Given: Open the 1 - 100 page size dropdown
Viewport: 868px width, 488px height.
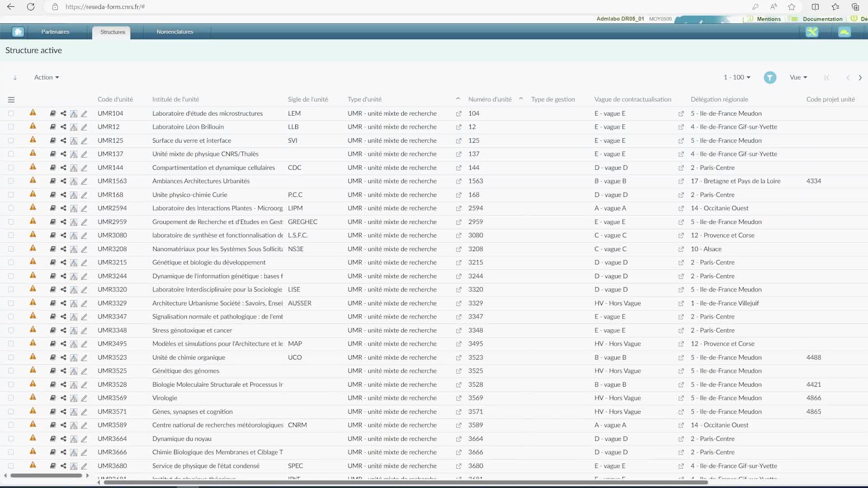Looking at the screenshot, I should point(737,77).
